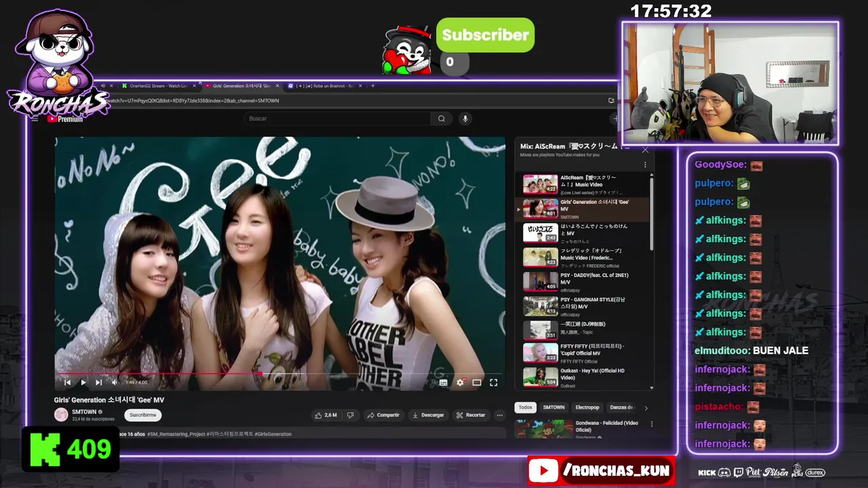The height and width of the screenshot is (488, 868).
Task: Dislike the Gee video
Action: 351,415
